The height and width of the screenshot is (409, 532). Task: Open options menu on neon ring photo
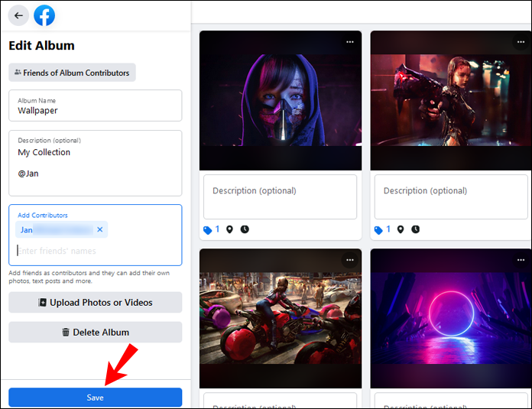tap(521, 260)
